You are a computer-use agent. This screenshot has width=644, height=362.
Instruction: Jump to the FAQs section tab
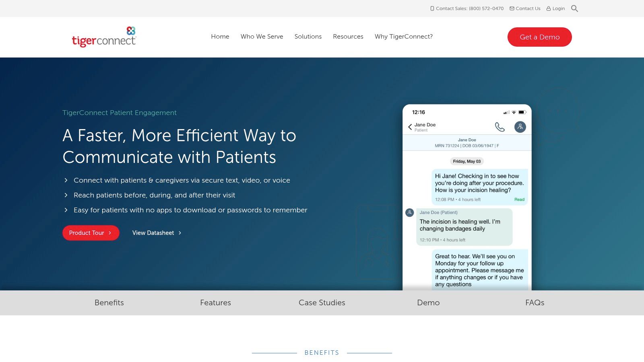pos(535,303)
